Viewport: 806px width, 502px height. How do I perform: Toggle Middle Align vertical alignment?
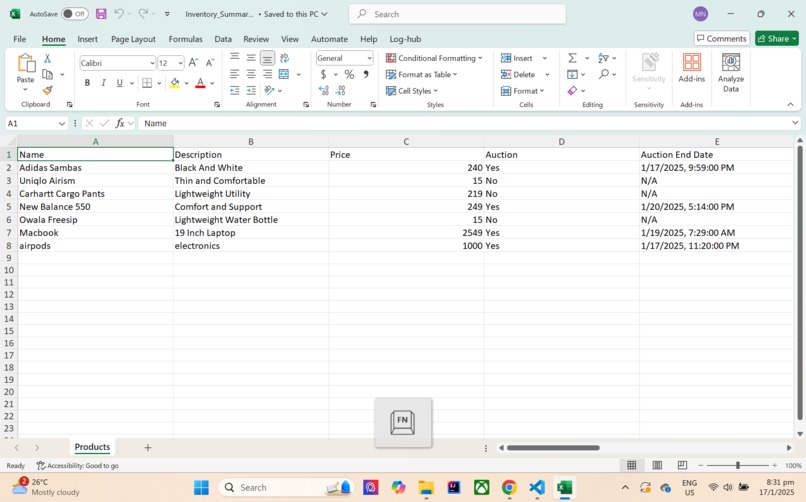point(251,58)
